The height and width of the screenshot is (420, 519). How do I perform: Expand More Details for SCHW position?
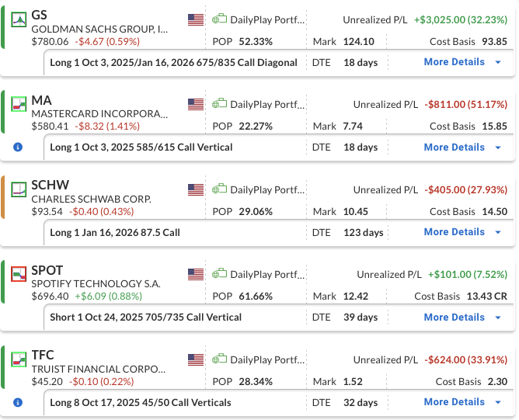click(x=462, y=232)
